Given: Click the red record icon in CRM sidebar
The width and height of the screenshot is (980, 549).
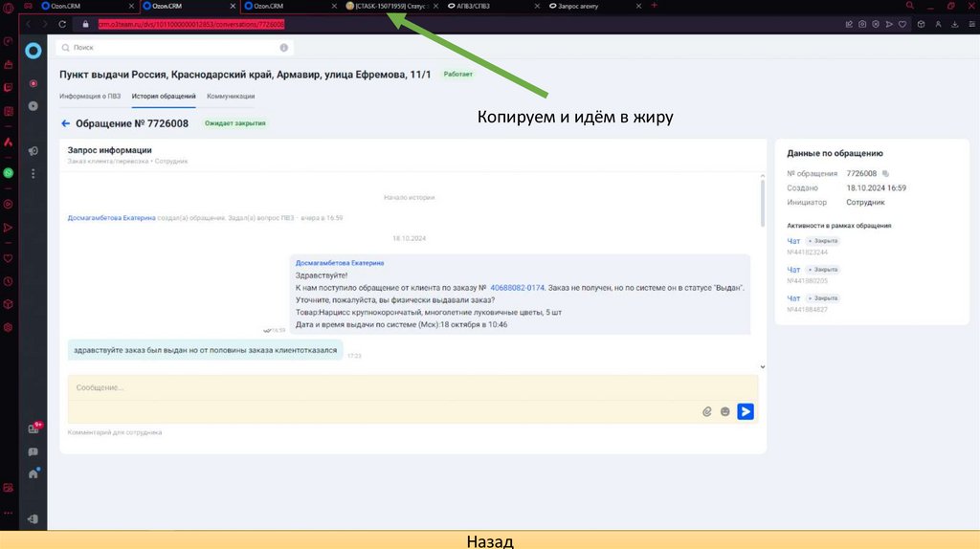Looking at the screenshot, I should (x=33, y=83).
